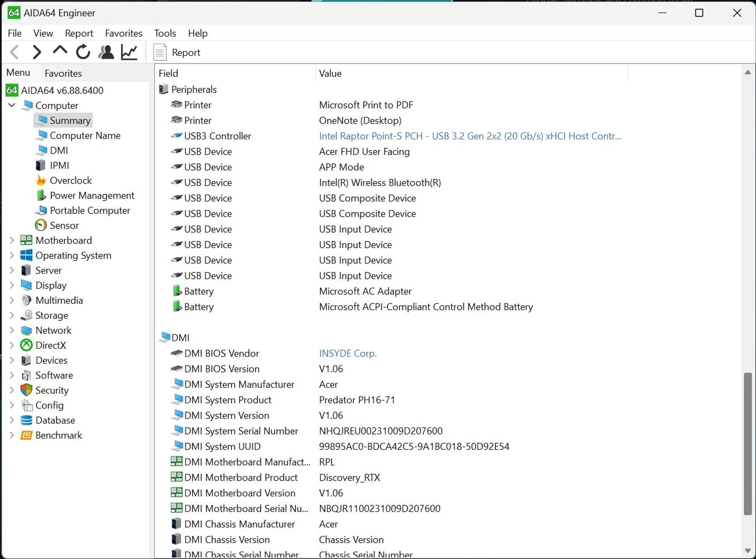Go up one level with Up arrow
756x559 pixels.
click(x=60, y=51)
